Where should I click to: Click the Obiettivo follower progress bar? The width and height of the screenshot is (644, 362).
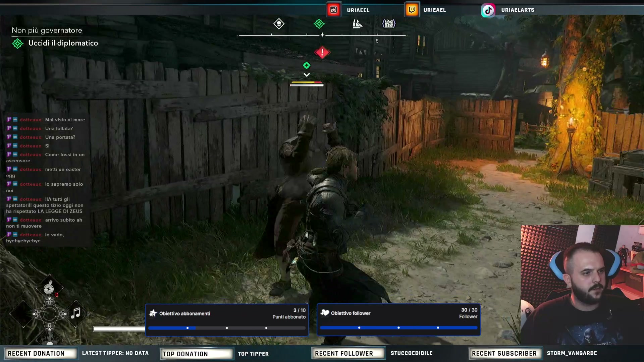(398, 327)
